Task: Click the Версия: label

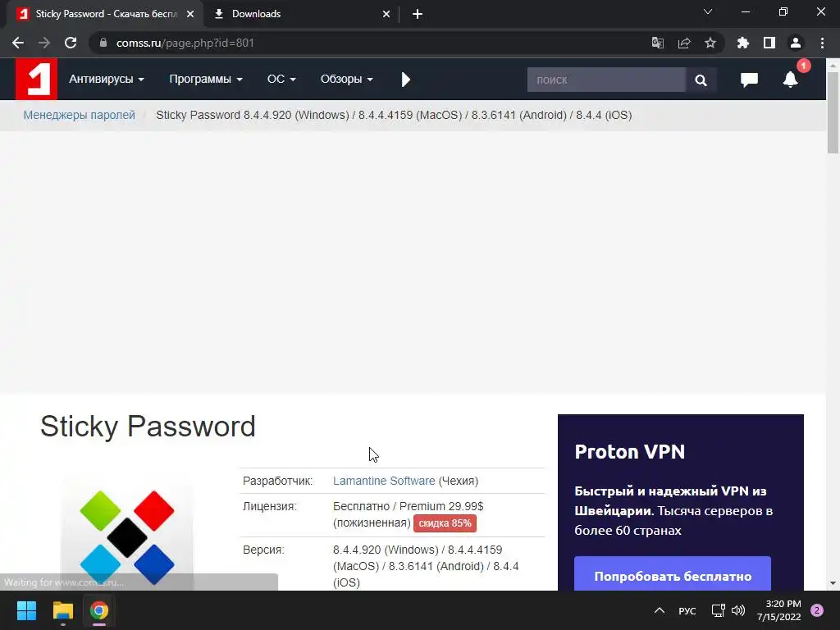Action: pos(263,550)
